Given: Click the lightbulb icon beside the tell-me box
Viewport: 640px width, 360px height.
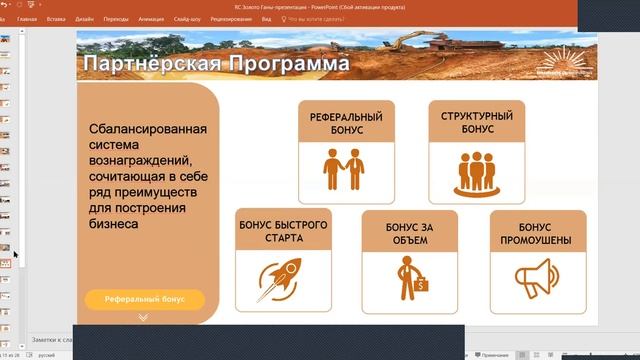Looking at the screenshot, I should click(284, 19).
